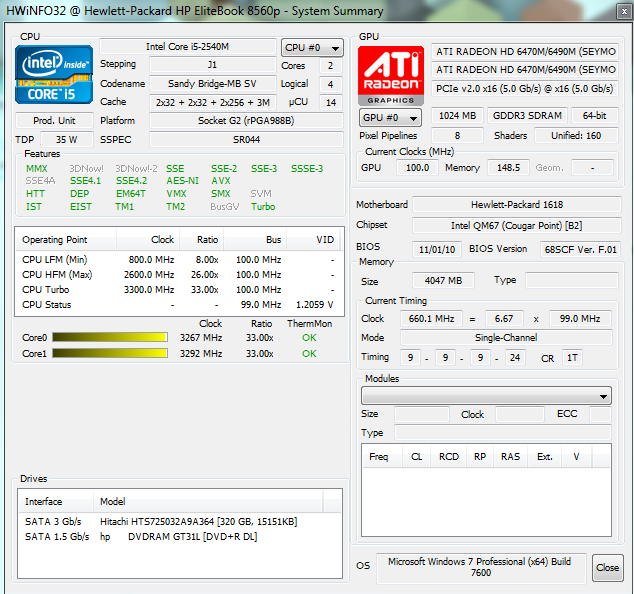The image size is (634, 594).
Task: Click the AES-NI feature label
Action: 182,181
